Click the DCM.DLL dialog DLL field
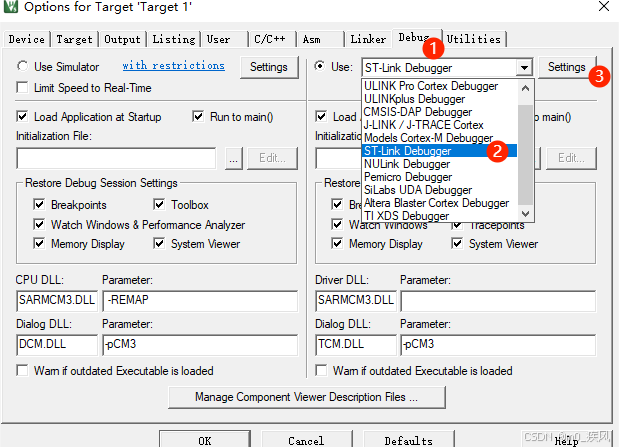The height and width of the screenshot is (448, 619). (57, 345)
